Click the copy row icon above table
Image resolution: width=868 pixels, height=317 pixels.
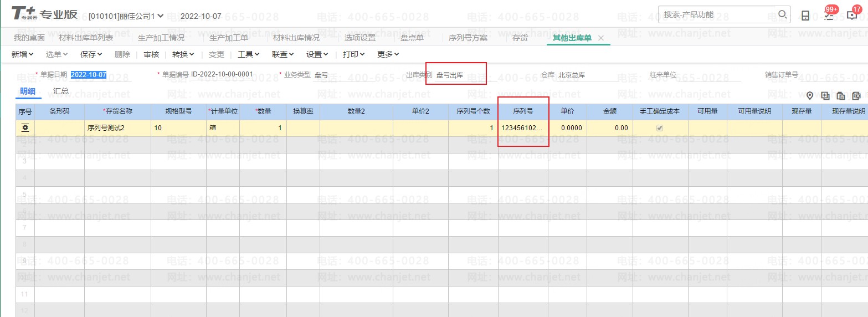tap(841, 96)
